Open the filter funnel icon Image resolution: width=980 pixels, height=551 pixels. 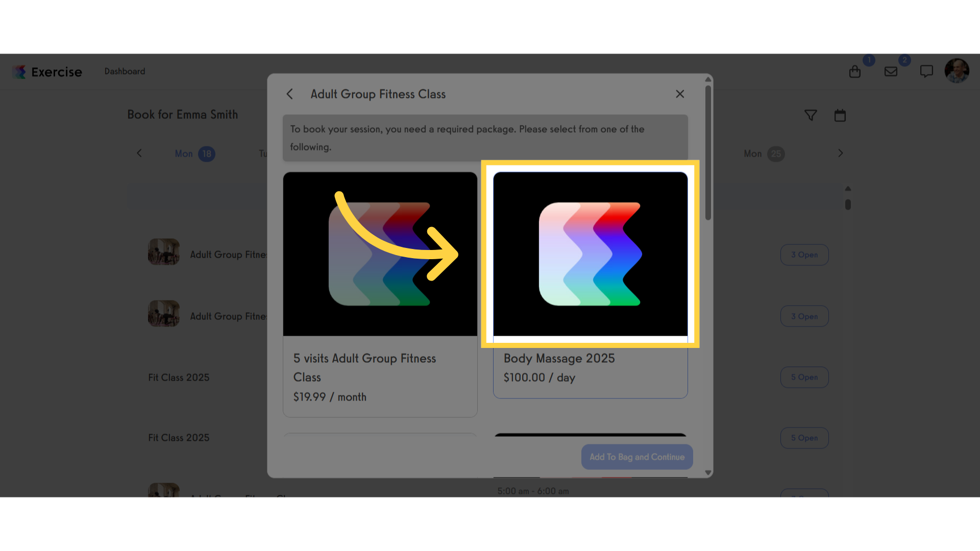(x=811, y=115)
